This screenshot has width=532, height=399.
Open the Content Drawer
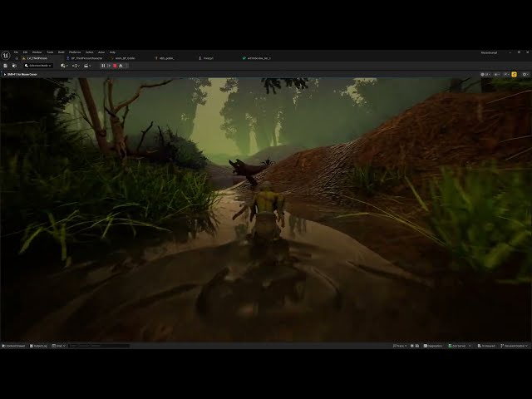(x=13, y=346)
